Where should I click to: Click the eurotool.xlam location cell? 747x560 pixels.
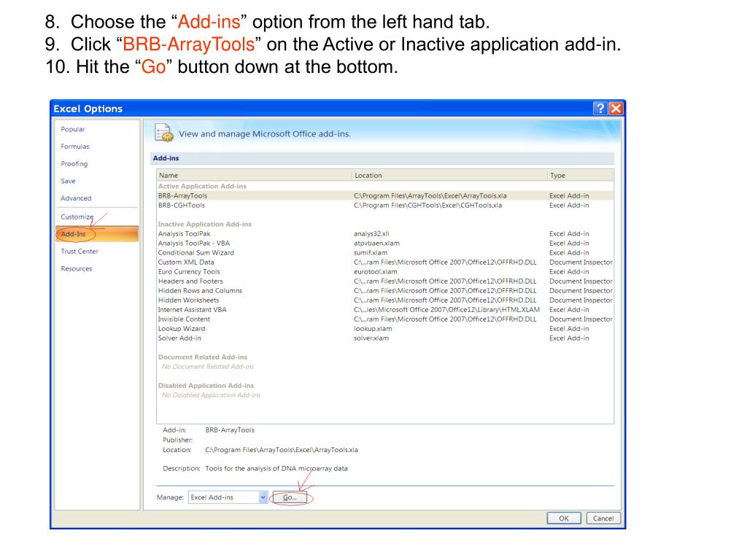376,272
